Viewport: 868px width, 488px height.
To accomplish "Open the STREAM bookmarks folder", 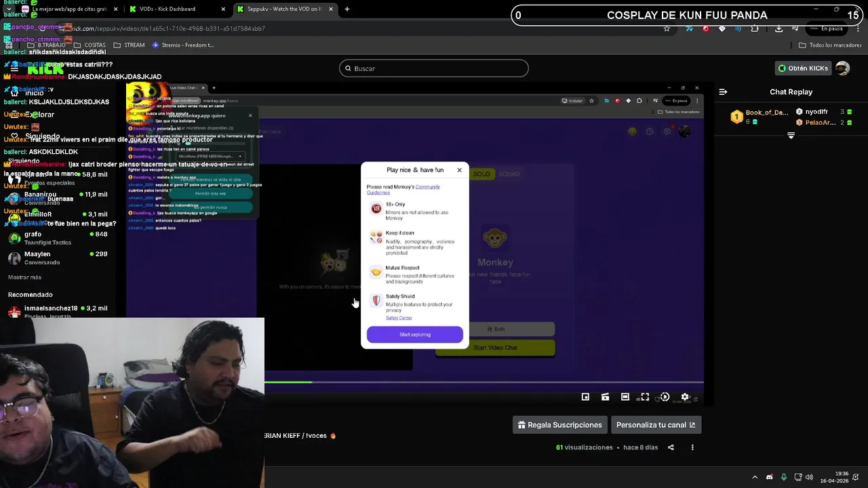I will click(129, 45).
